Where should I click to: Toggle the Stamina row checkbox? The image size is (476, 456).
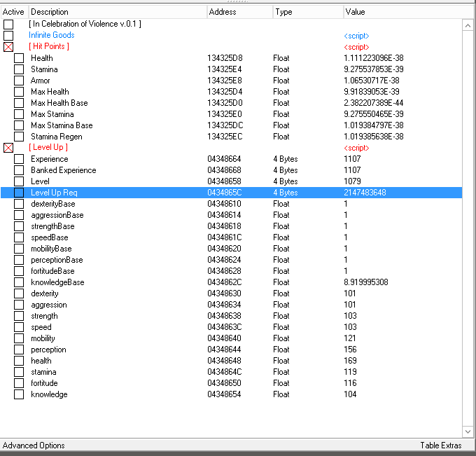pos(19,69)
